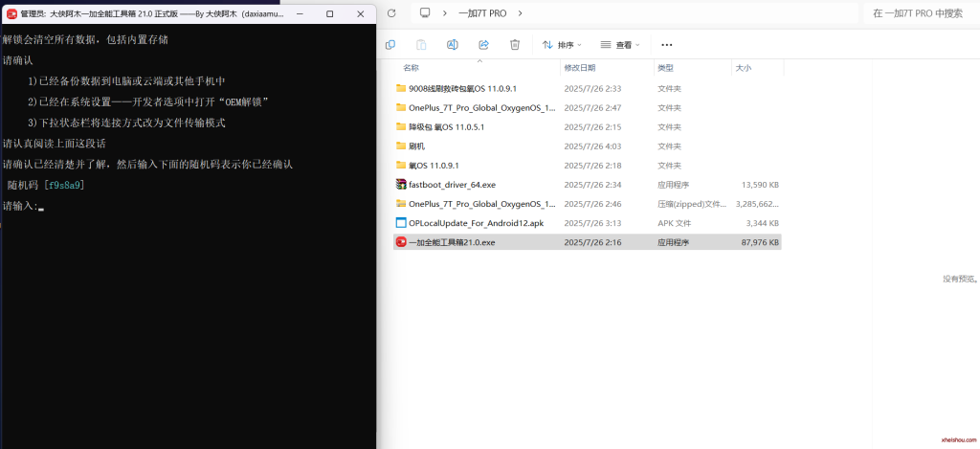Click the 3,344 KB size cell
This screenshot has width=980, height=449.
click(763, 223)
